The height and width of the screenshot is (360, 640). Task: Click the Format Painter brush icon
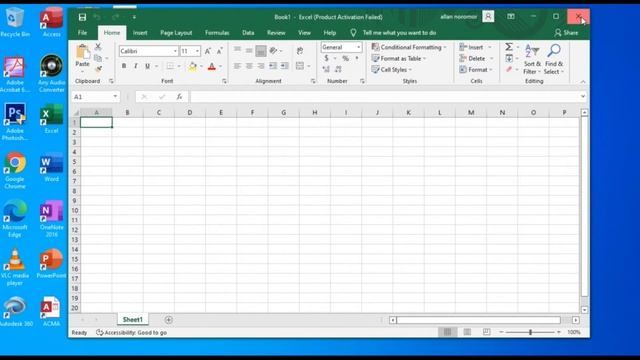(98, 69)
